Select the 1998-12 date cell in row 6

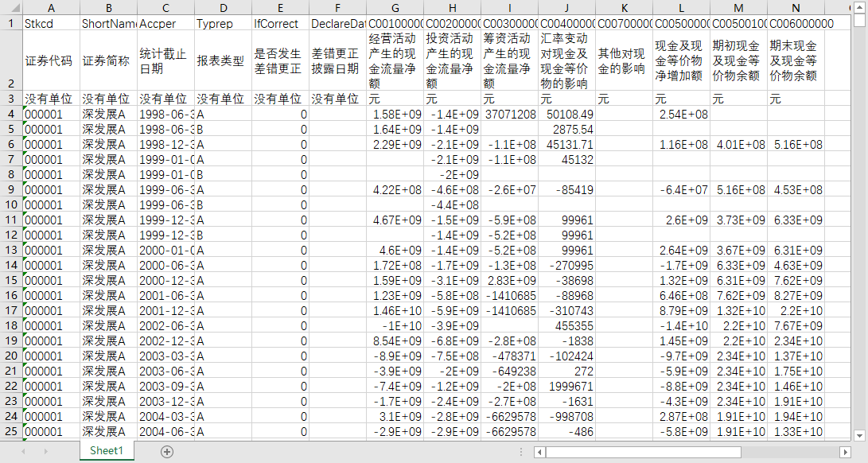(165, 145)
